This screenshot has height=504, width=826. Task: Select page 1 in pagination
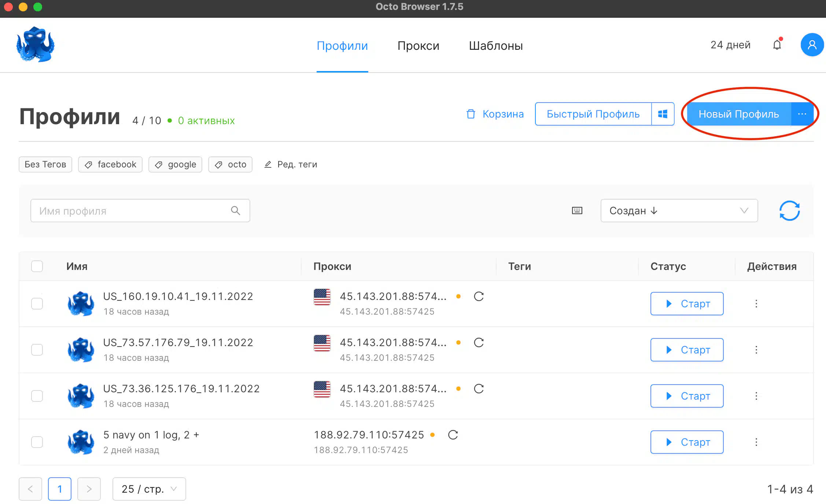pos(60,489)
